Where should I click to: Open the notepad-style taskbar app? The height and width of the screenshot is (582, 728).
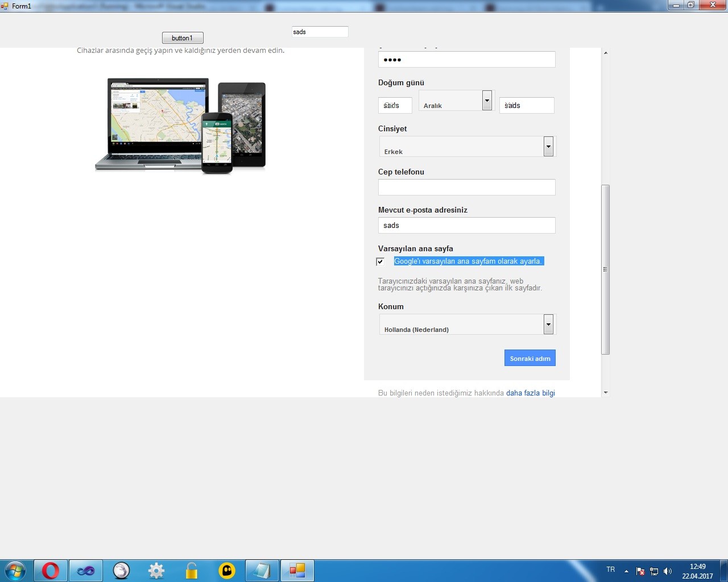pyautogui.click(x=262, y=571)
